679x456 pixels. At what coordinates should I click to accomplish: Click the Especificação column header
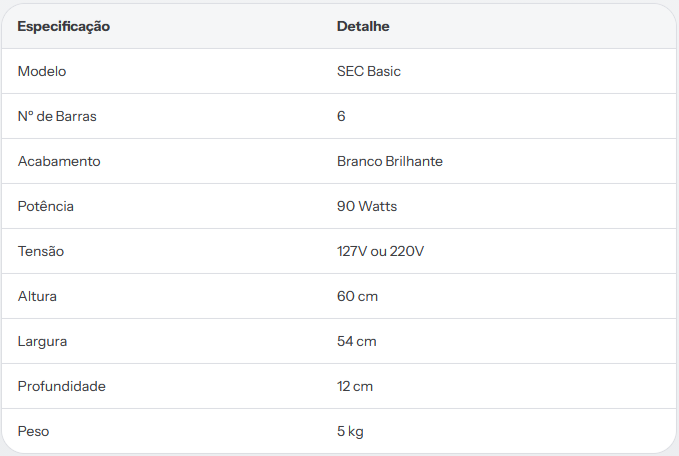click(64, 26)
